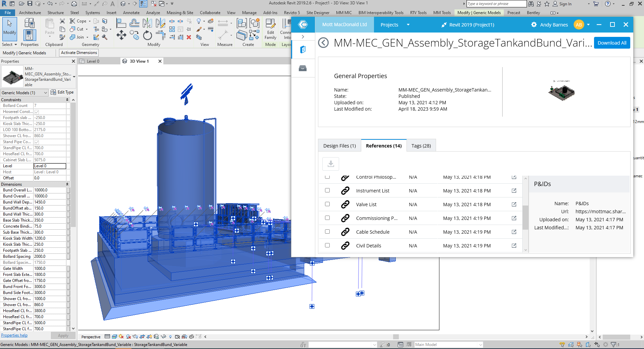Click the red Delete X icon
This screenshot has height=349, width=644.
[x=189, y=37]
